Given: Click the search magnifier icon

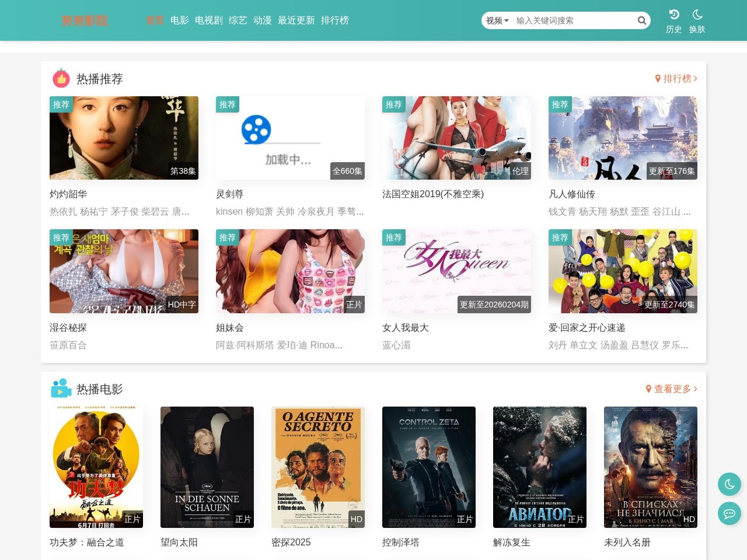Looking at the screenshot, I should (x=641, y=20).
